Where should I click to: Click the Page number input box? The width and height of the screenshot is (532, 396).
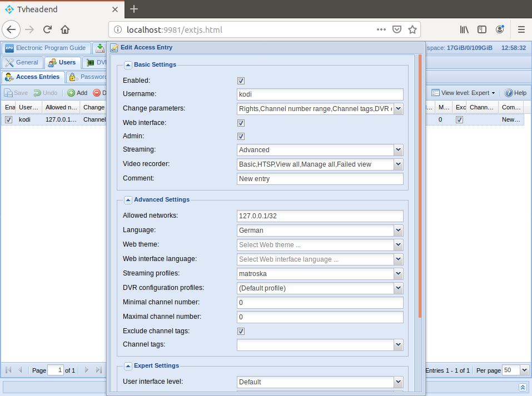coord(56,370)
